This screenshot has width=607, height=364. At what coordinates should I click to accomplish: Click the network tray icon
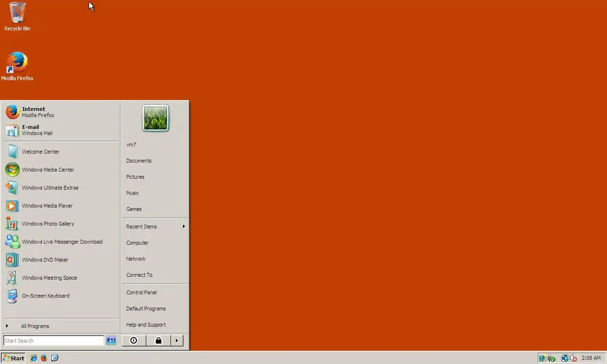pyautogui.click(x=565, y=358)
